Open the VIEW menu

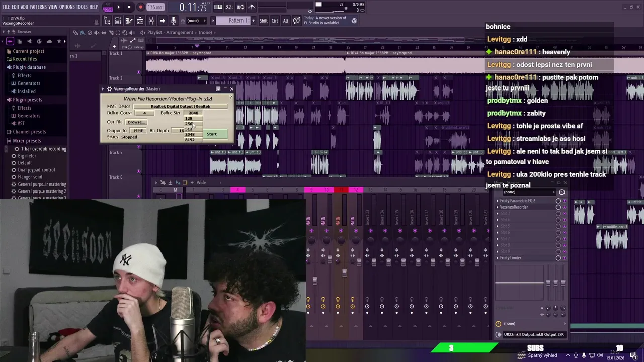53,7
